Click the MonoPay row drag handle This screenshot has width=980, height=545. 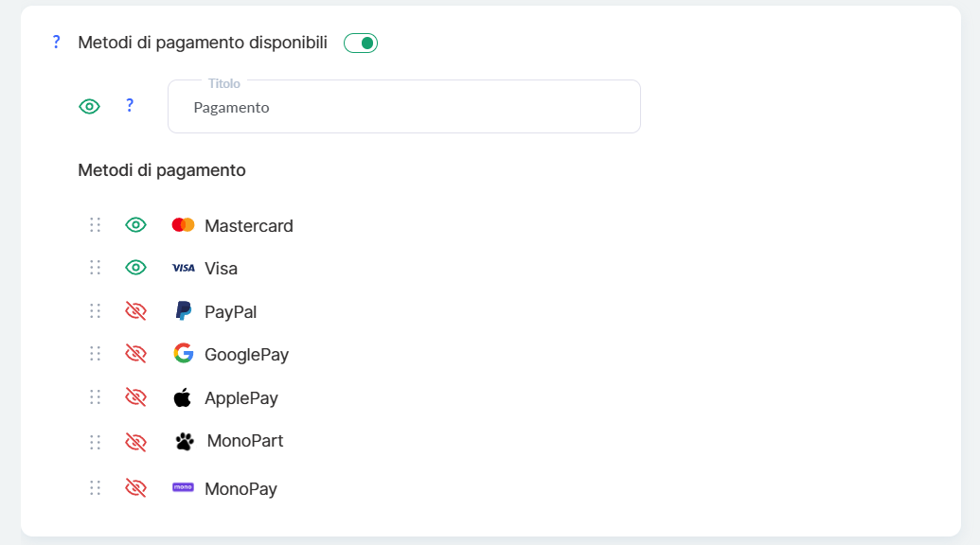click(x=95, y=488)
